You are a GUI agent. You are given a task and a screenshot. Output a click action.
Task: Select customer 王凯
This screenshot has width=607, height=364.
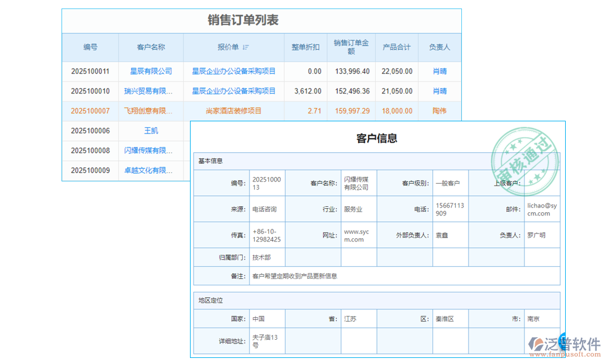pos(151,131)
